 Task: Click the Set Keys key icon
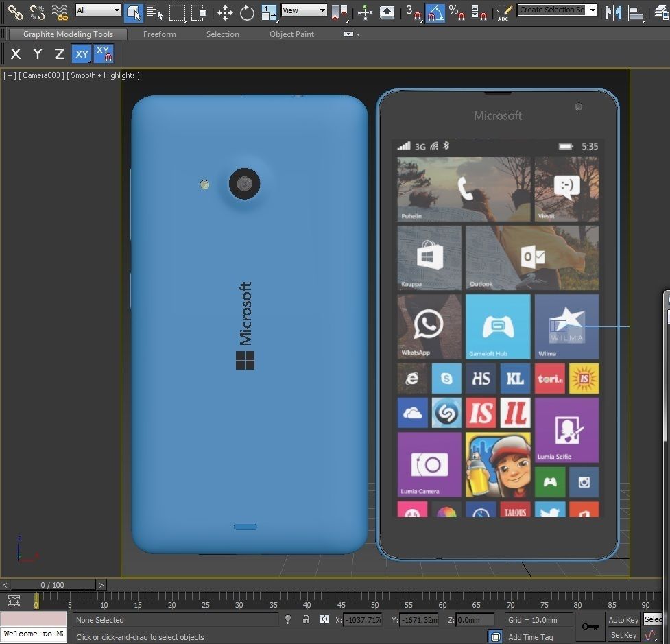pos(590,626)
